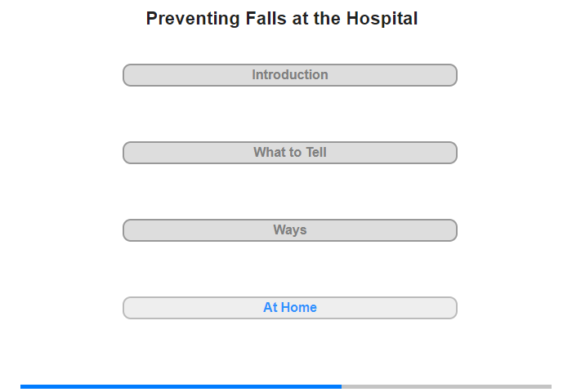Return to the completed Ways topic
The height and width of the screenshot is (392, 572).
[x=289, y=230]
